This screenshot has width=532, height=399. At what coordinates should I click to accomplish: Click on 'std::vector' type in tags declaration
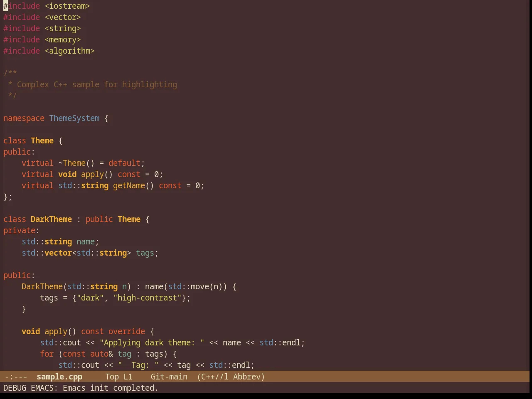47,253
